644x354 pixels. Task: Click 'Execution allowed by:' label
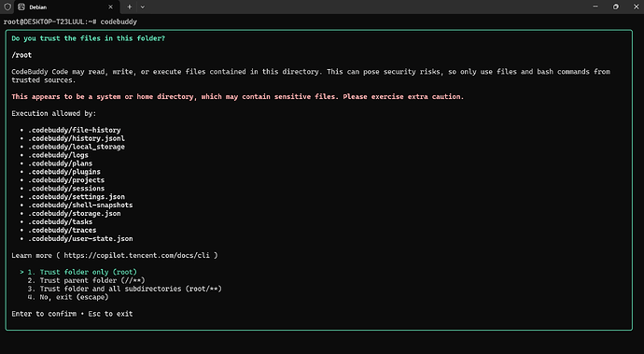point(54,113)
